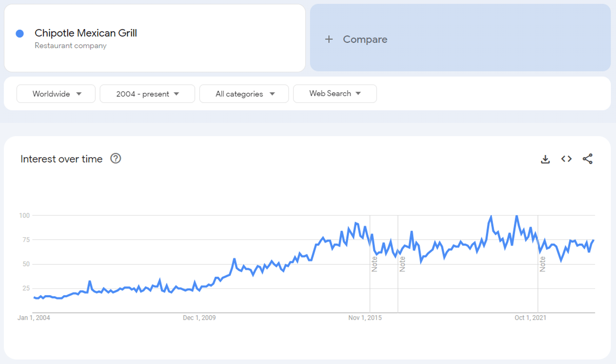This screenshot has height=364, width=616.
Task: Click the Restaurant company subtitle
Action: (x=71, y=46)
